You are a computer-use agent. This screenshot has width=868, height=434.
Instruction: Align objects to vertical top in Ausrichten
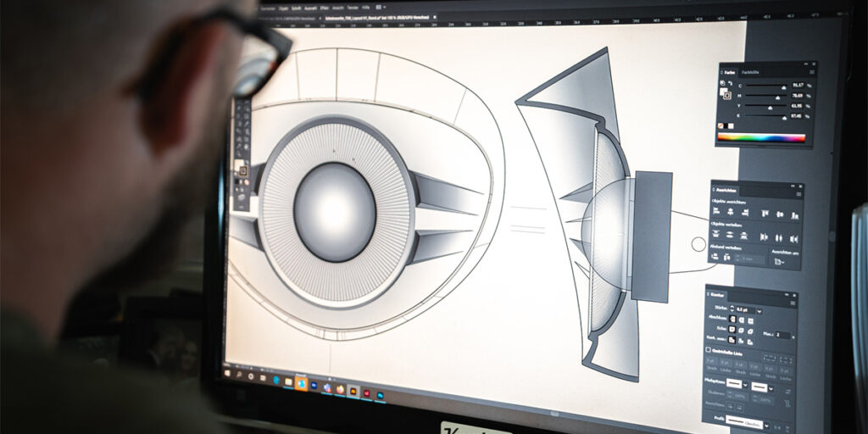coord(765,213)
